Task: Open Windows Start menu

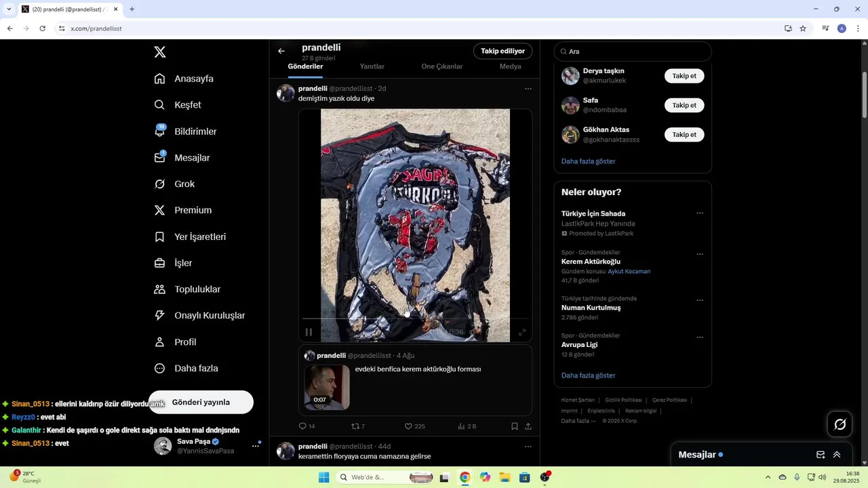Action: coord(324,477)
